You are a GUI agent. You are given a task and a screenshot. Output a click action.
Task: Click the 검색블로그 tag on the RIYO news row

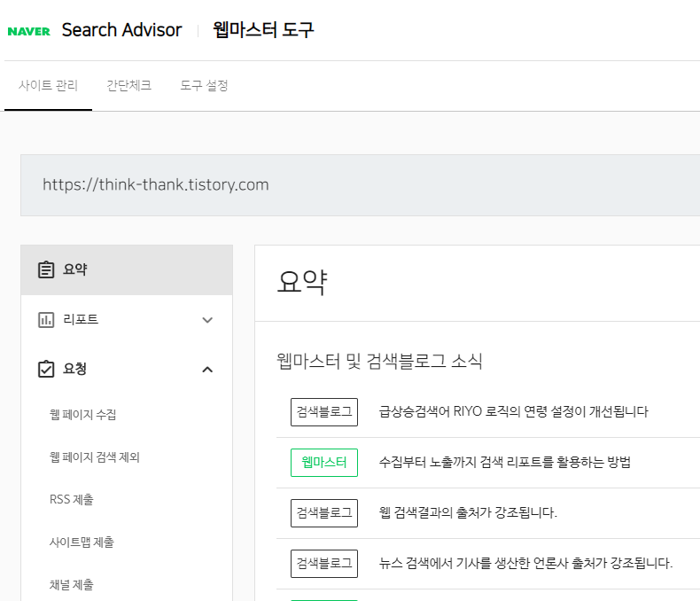pos(324,412)
